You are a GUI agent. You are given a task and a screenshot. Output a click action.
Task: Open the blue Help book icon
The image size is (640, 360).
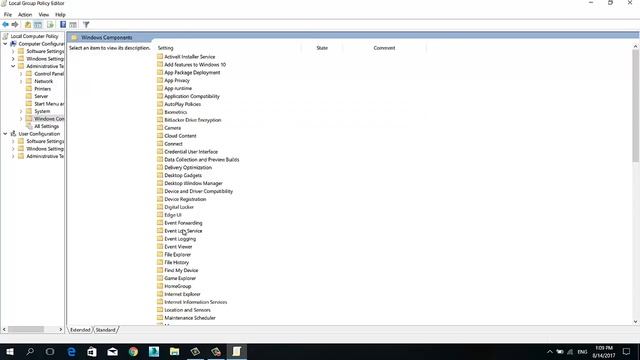click(x=63, y=25)
